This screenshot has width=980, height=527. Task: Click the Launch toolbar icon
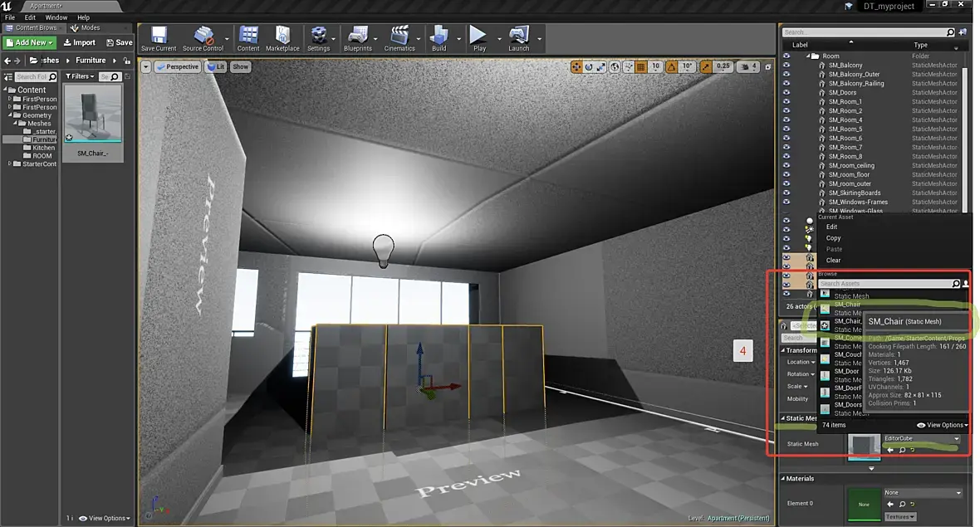pos(519,35)
